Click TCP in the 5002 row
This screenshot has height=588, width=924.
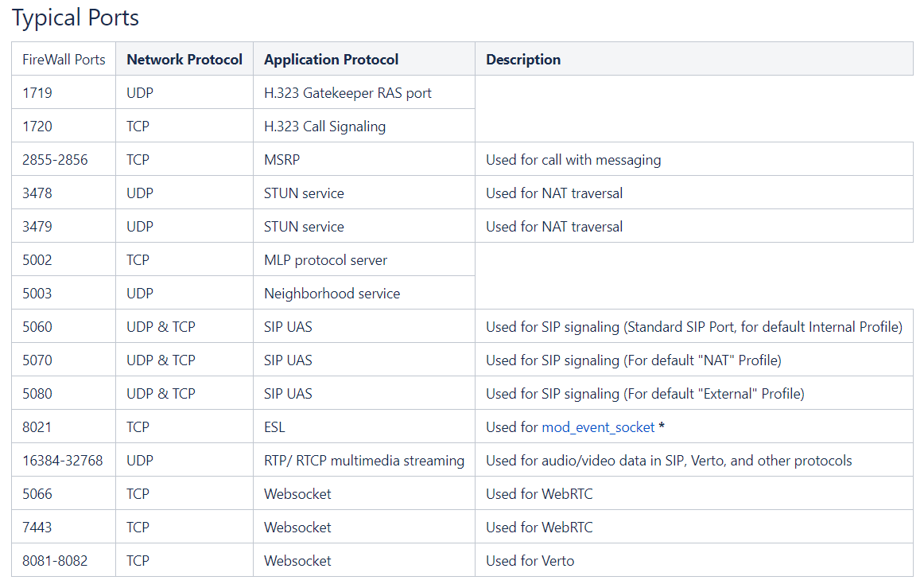pos(184,259)
